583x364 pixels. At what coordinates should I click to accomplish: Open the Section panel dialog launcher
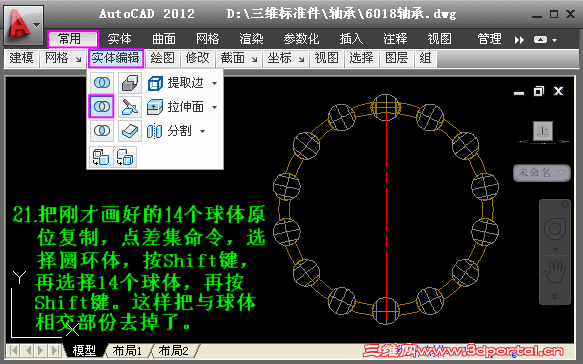[254, 59]
